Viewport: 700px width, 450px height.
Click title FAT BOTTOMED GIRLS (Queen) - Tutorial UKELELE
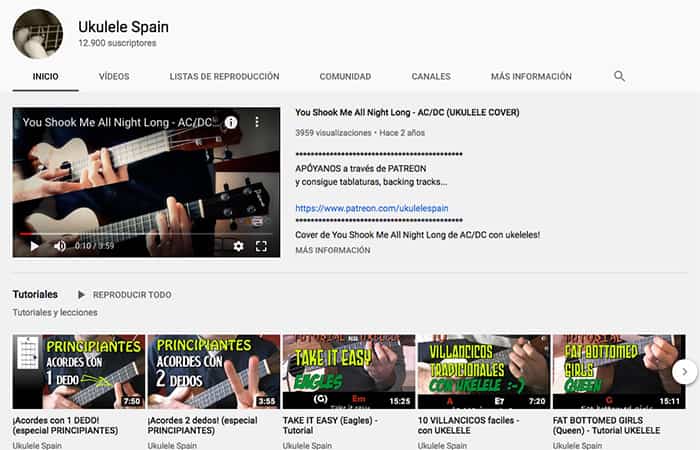pyautogui.click(x=606, y=425)
